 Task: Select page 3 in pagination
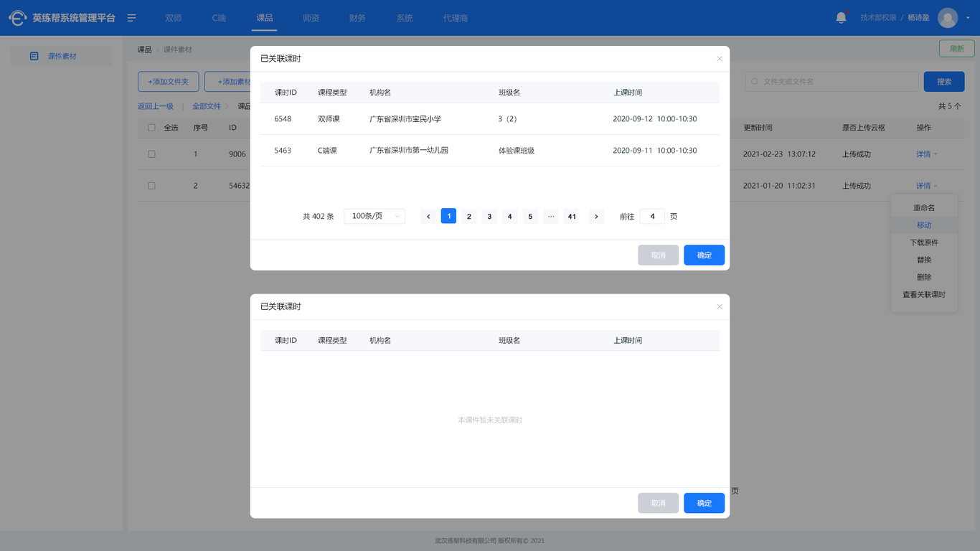[x=489, y=216]
